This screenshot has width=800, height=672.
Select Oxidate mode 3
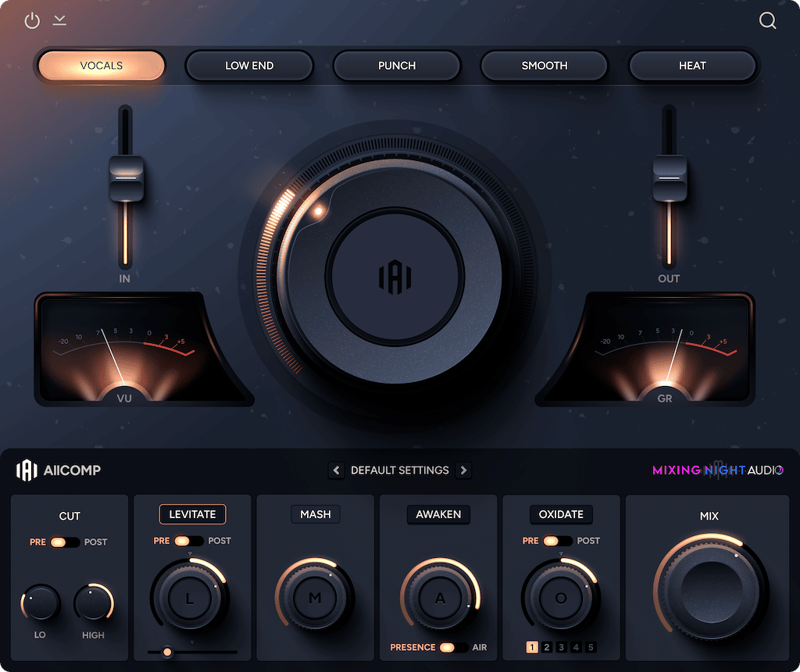pyautogui.click(x=561, y=648)
